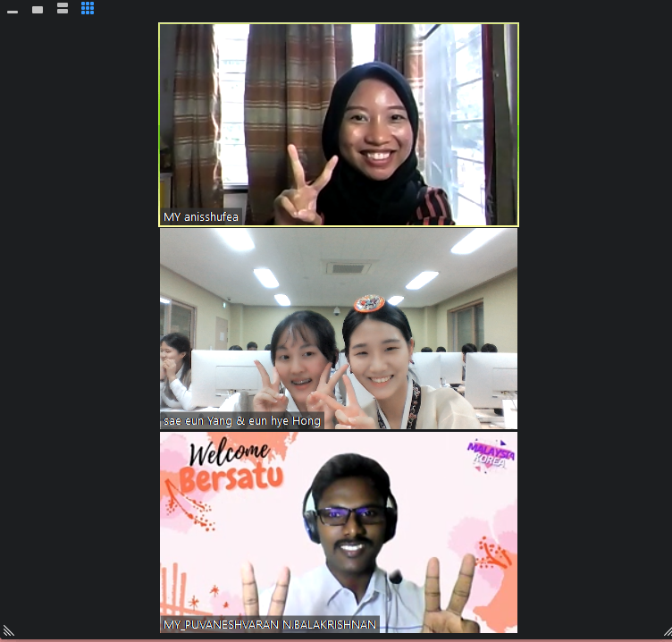Click the Malaysia Korea logo in bottom video
The width and height of the screenshot is (672, 642).
(490, 454)
